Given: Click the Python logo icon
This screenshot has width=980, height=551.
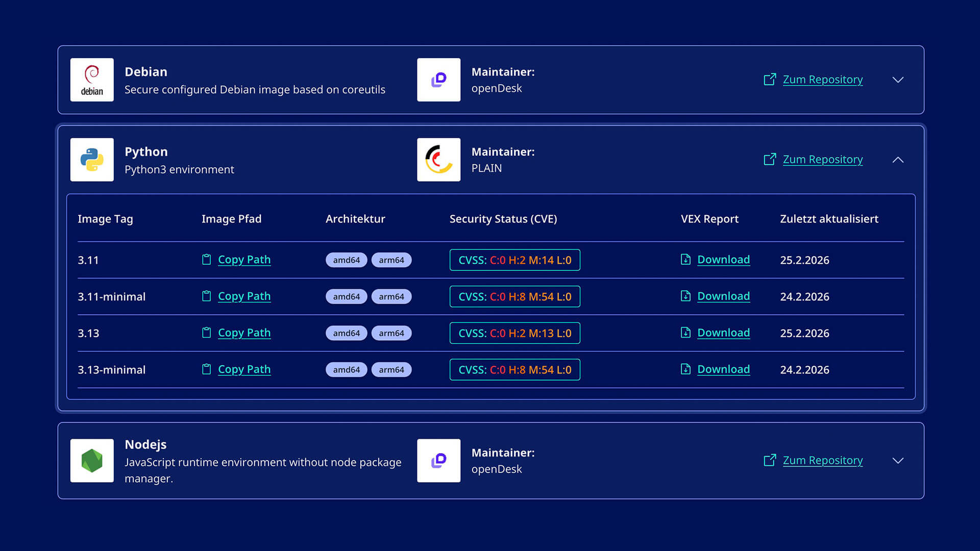Looking at the screenshot, I should point(92,160).
